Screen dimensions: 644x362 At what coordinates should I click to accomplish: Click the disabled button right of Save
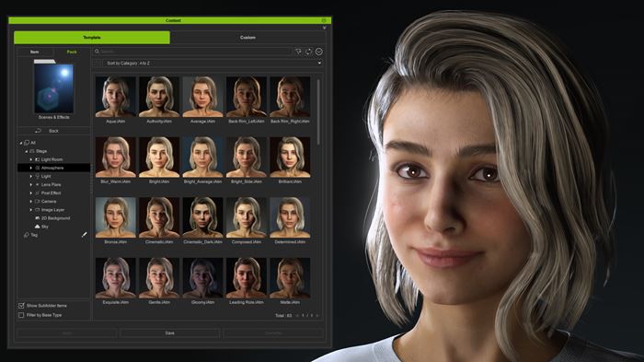coord(273,333)
